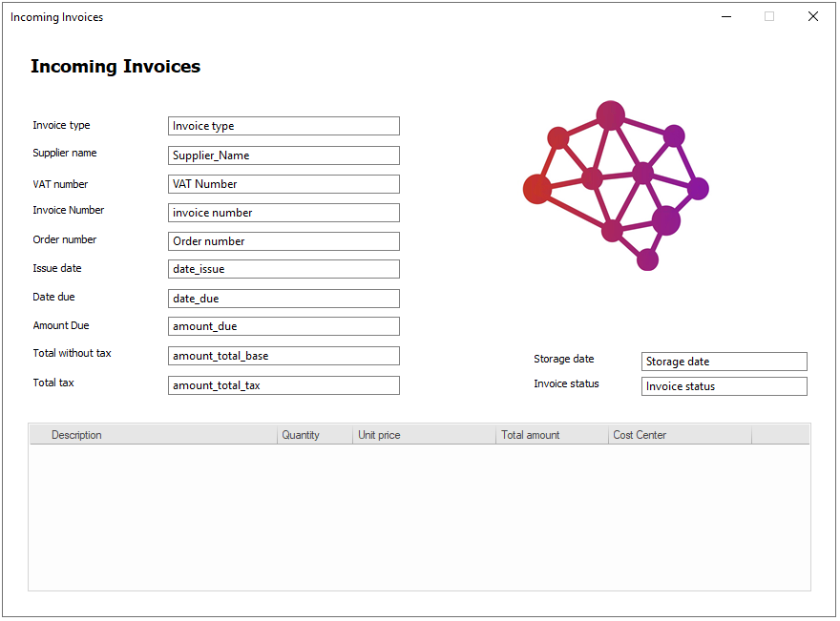Sort by the Description column header
This screenshot has height=621, width=840.
[153, 435]
